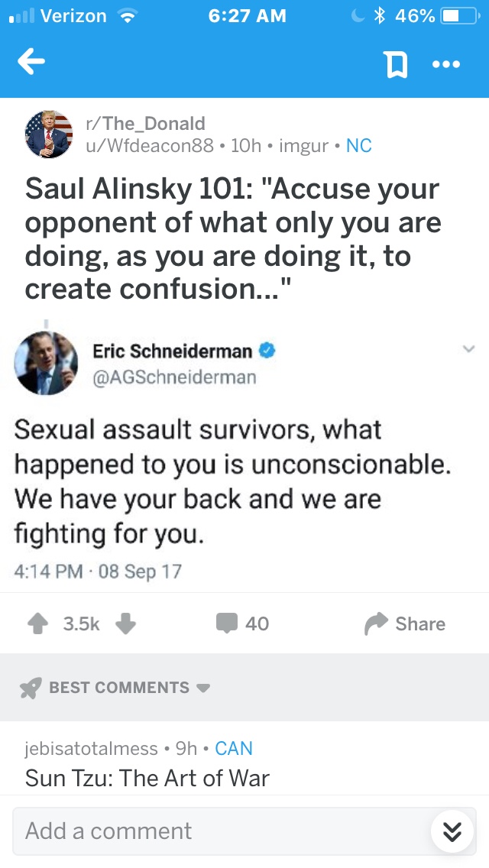
Task: Open commenter jebisatotalmess profile
Action: click(92, 748)
